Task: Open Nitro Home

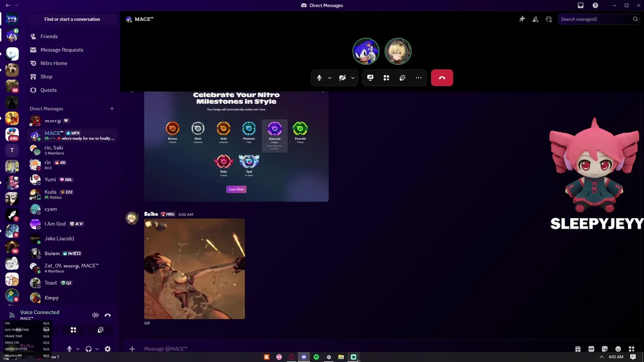Action: 72,63
